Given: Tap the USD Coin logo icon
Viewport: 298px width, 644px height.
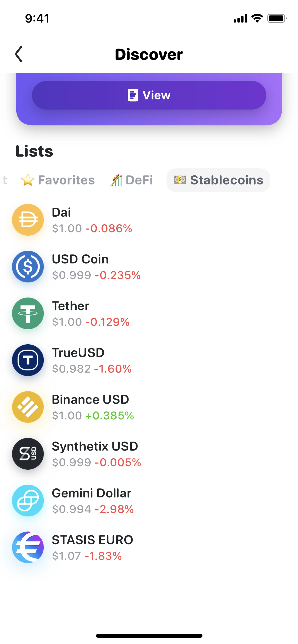Looking at the screenshot, I should [x=28, y=266].
